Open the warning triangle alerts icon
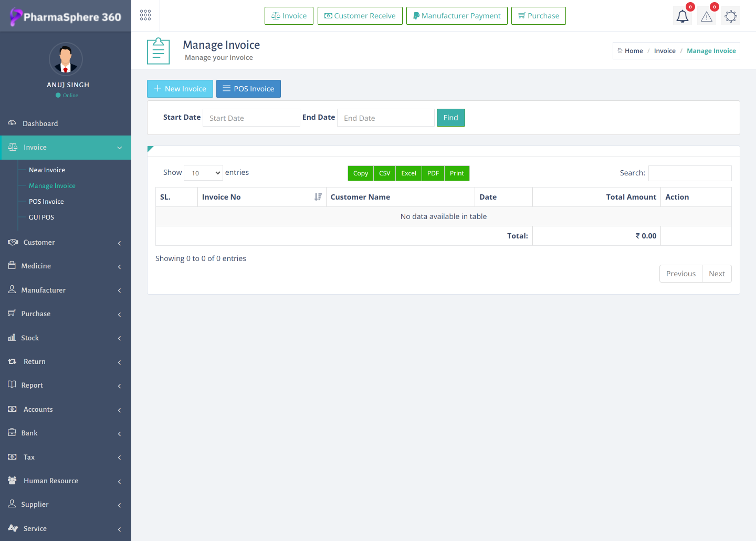Screen dimensions: 756x541 tap(707, 16)
